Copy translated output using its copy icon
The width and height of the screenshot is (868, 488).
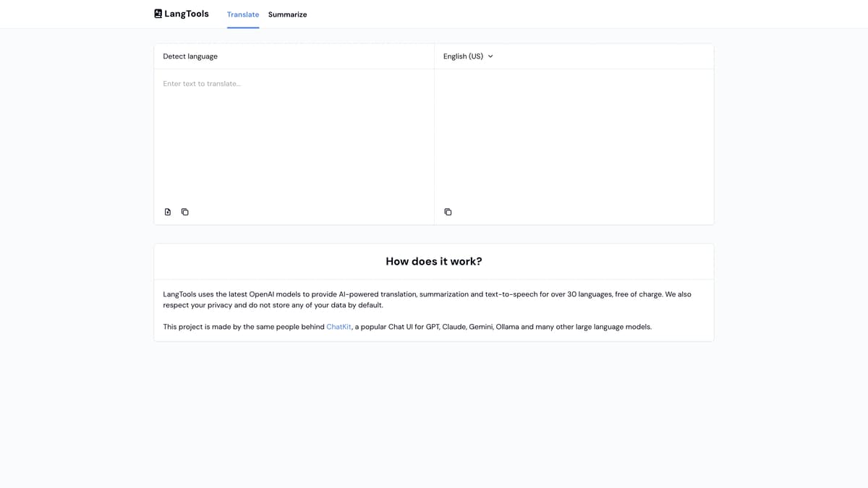click(x=448, y=212)
